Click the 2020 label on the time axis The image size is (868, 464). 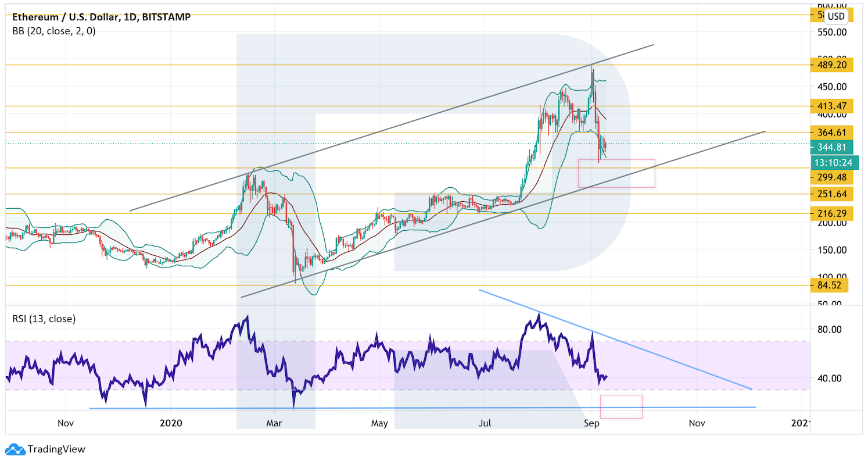172,424
